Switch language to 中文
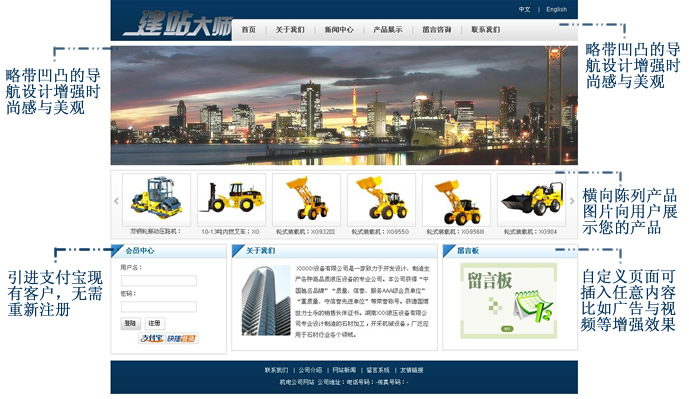Image resolution: width=689 pixels, height=399 pixels. 524,9
